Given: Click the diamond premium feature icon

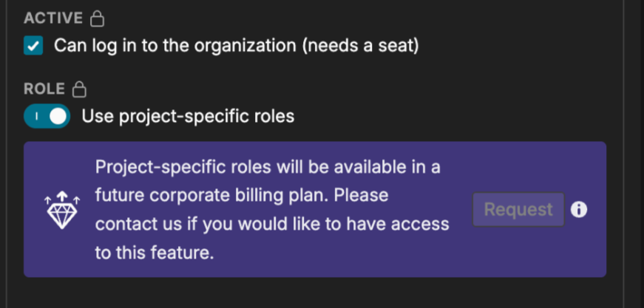Looking at the screenshot, I should 62,211.
